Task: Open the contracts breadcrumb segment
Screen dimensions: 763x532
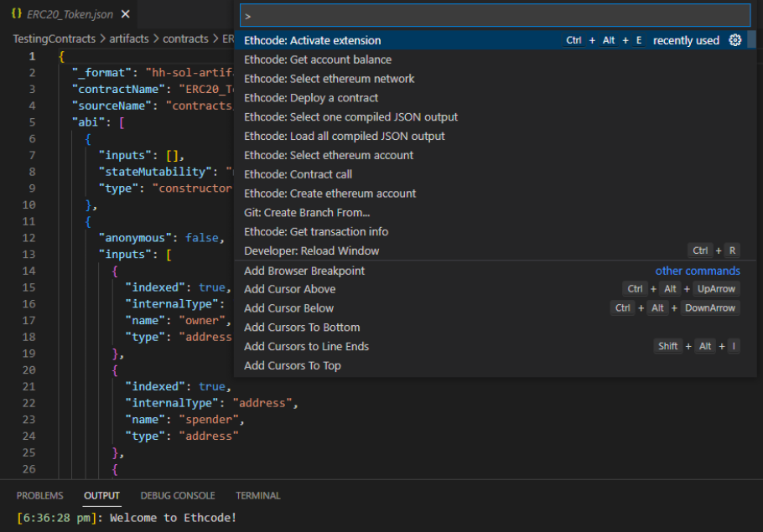Action: click(x=185, y=39)
